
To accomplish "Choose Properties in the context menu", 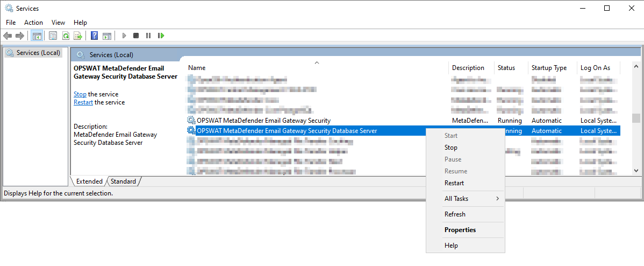I will 465,230.
